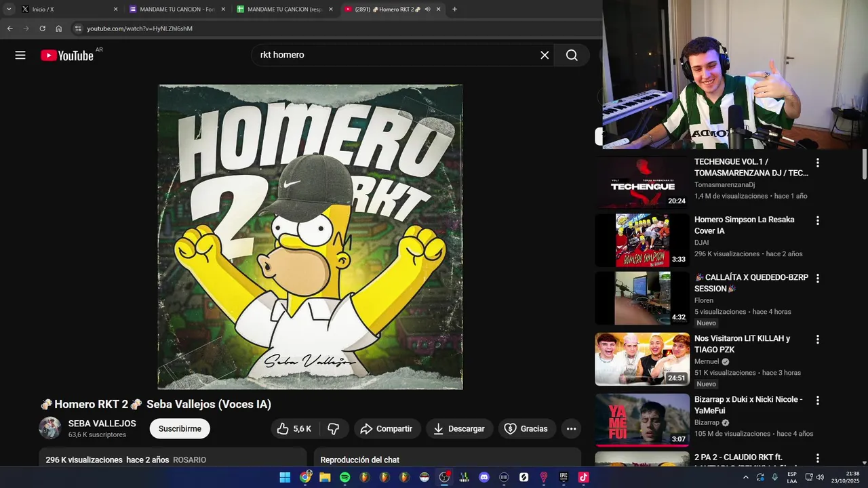Open File Explorer from the taskbar

pyautogui.click(x=325, y=477)
